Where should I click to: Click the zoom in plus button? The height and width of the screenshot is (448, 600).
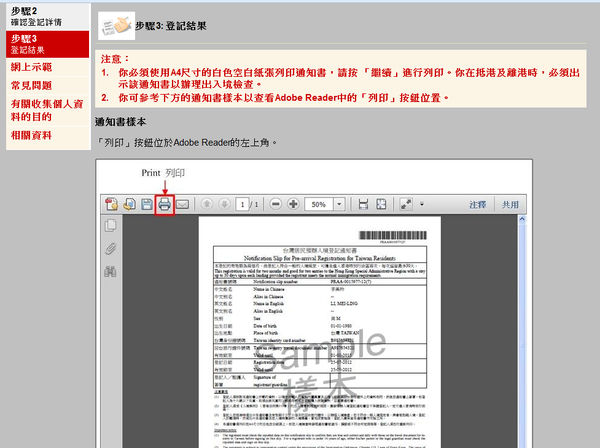tap(292, 203)
